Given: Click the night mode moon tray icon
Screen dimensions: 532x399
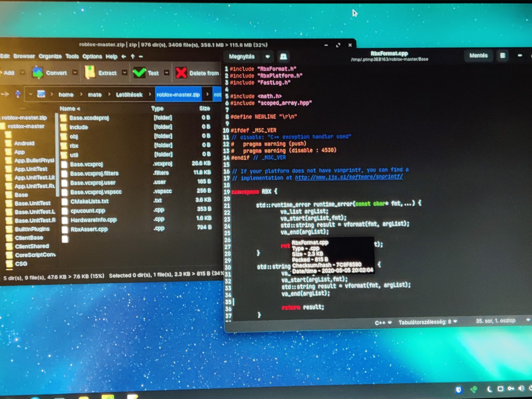Looking at the screenshot, I should click(x=489, y=389).
